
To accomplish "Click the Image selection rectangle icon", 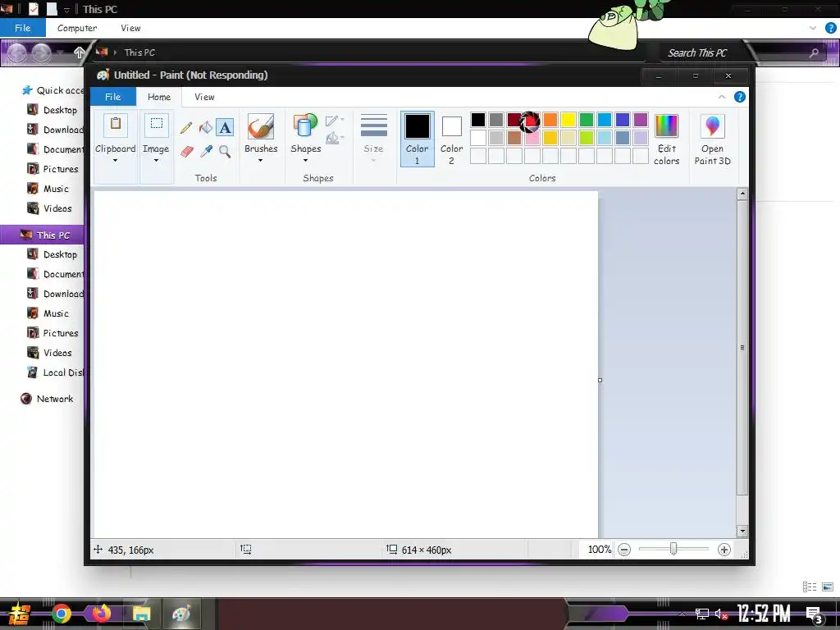I will pyautogui.click(x=156, y=125).
